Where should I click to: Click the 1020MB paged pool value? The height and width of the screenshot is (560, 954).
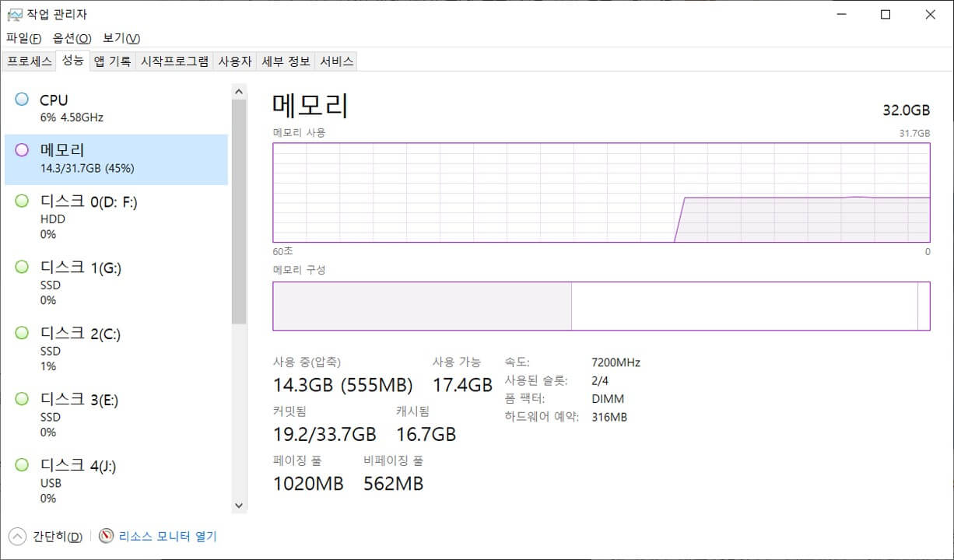pyautogui.click(x=308, y=484)
